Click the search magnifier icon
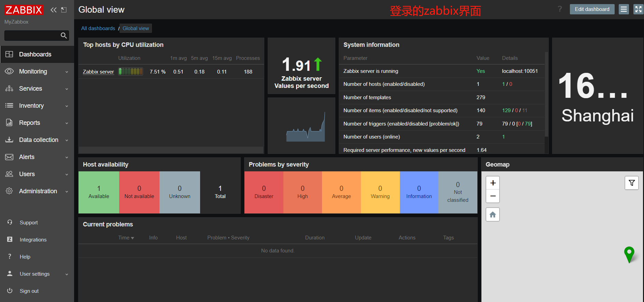The width and height of the screenshot is (644, 302). point(64,36)
